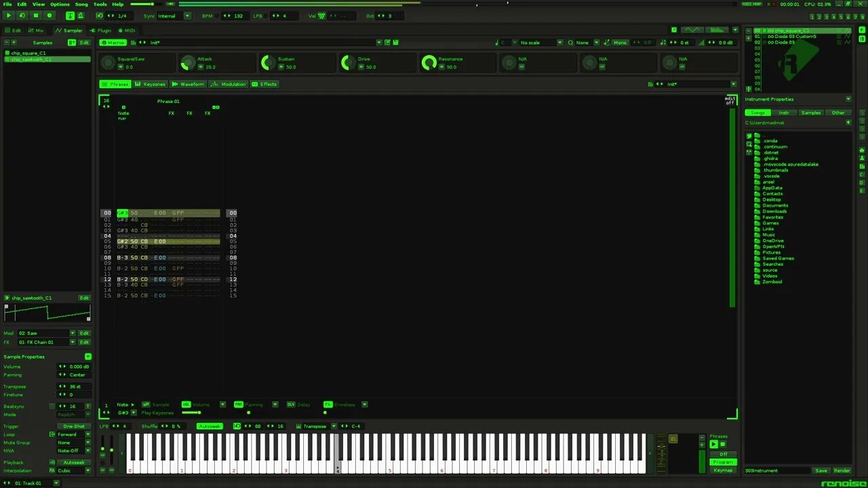Toggle the Macros button
The image size is (868, 488).
click(113, 42)
